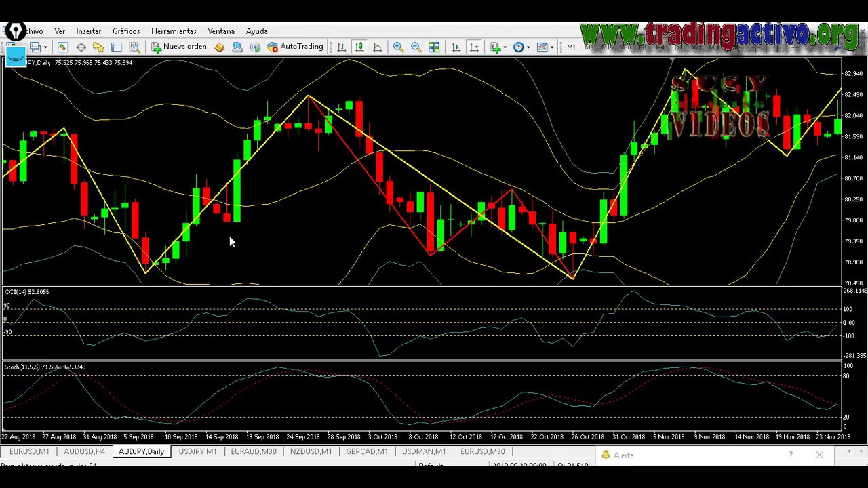Click the Stoch(11,5,5) indicator label

coord(45,367)
